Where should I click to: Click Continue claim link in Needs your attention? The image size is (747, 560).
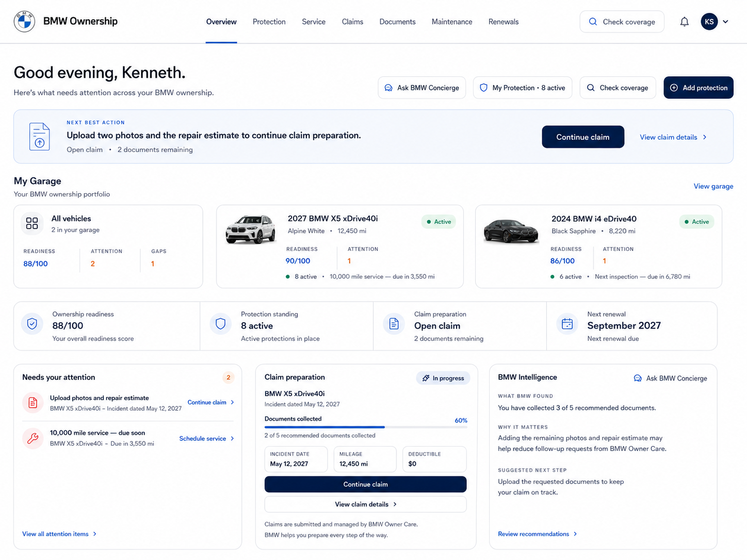210,402
